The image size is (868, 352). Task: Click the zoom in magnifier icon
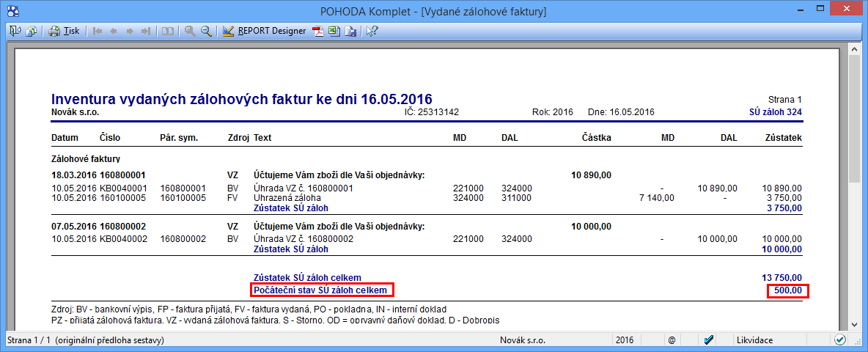pyautogui.click(x=190, y=31)
